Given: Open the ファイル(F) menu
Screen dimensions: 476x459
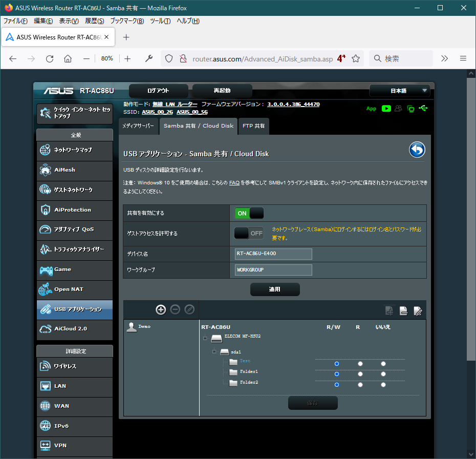Looking at the screenshot, I should (15, 21).
